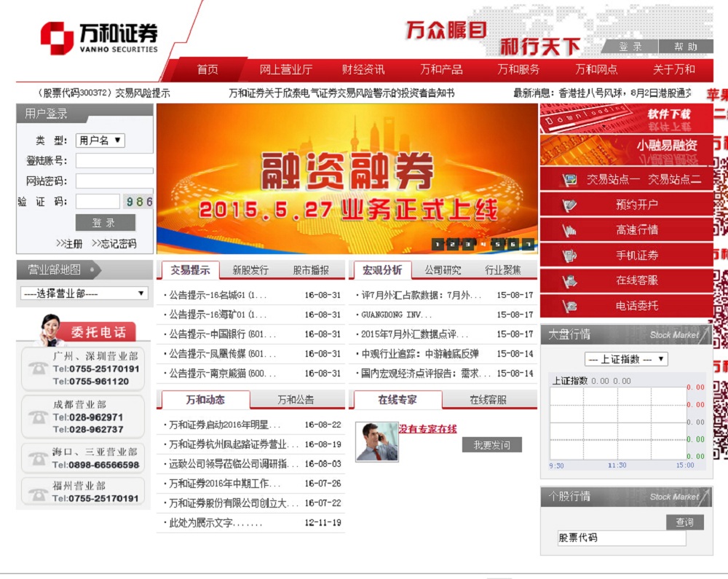The image size is (728, 579).
Task: Open 关于万和 menu item
Action: pyautogui.click(x=674, y=70)
